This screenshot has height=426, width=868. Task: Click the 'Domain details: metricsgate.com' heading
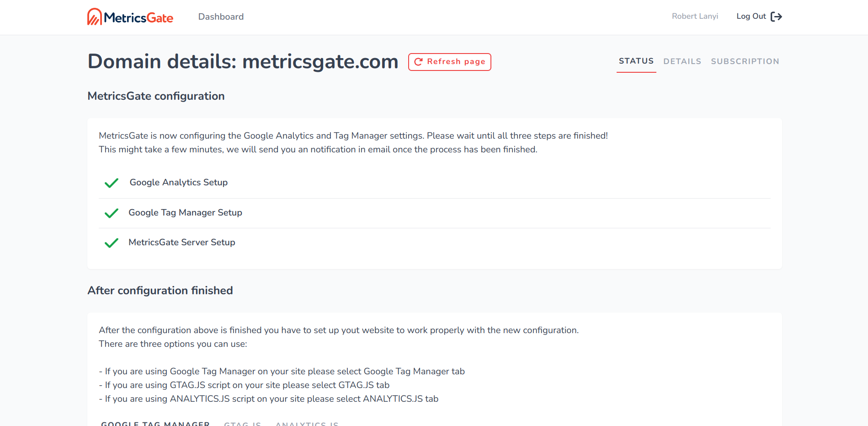coord(243,62)
